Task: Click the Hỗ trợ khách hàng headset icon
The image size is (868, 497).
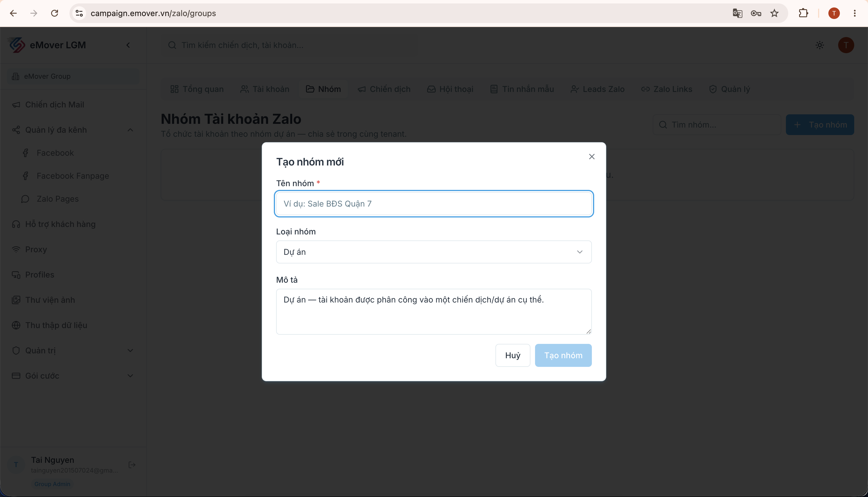Action: pos(16,224)
